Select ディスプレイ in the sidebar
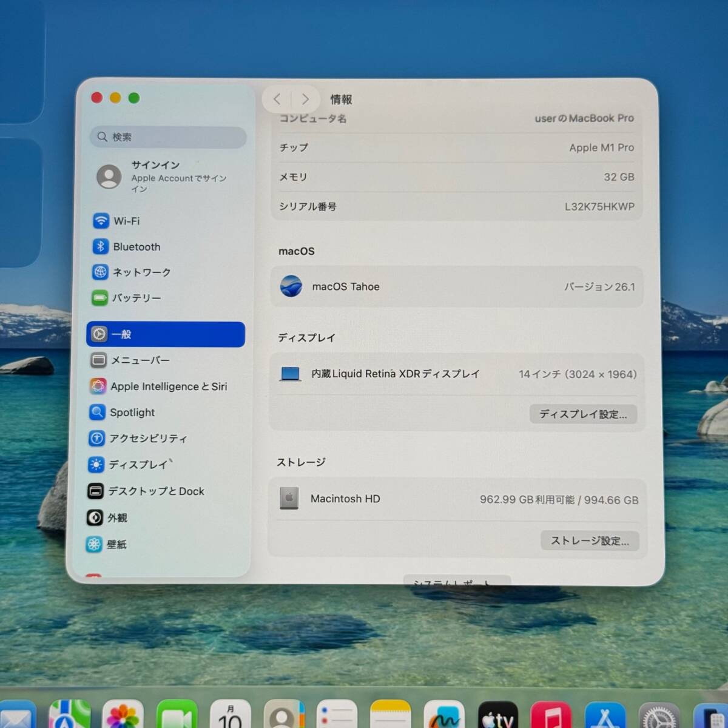 138,465
